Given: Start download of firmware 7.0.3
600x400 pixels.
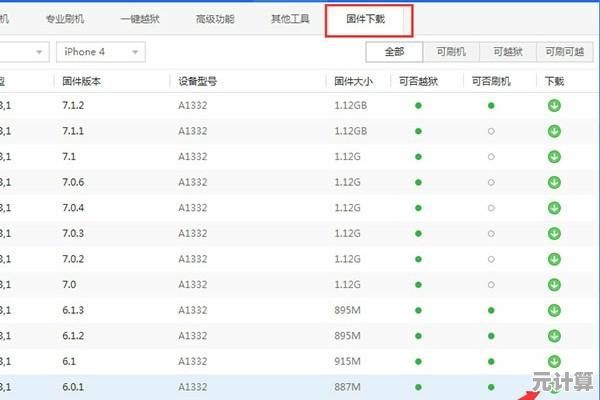Looking at the screenshot, I should (554, 233).
